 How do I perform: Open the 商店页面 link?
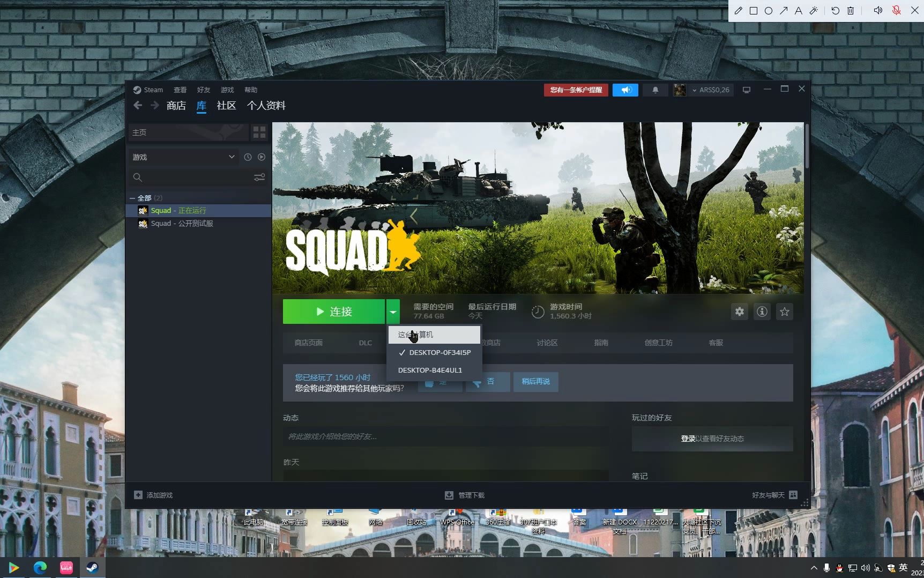tap(309, 343)
